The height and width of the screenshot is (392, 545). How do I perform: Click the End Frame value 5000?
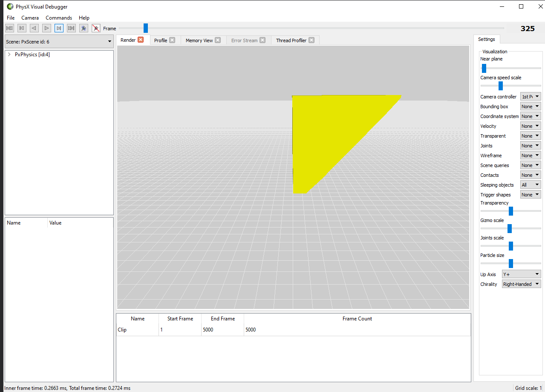222,330
